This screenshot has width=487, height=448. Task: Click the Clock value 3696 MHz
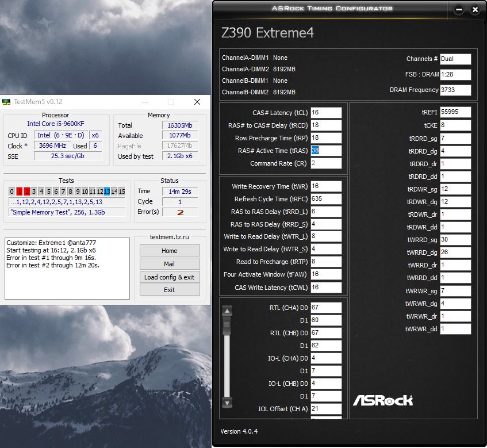click(x=52, y=145)
